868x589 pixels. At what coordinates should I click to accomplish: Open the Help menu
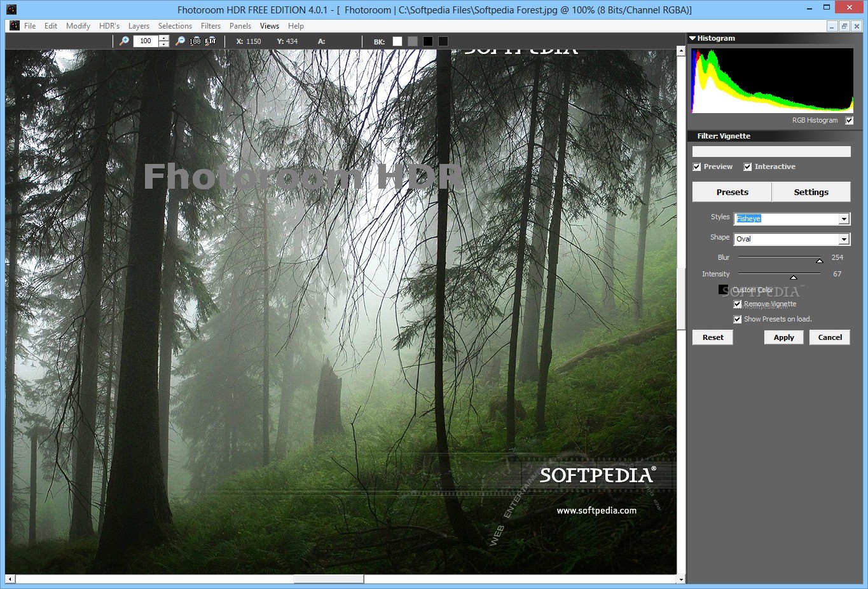[296, 26]
